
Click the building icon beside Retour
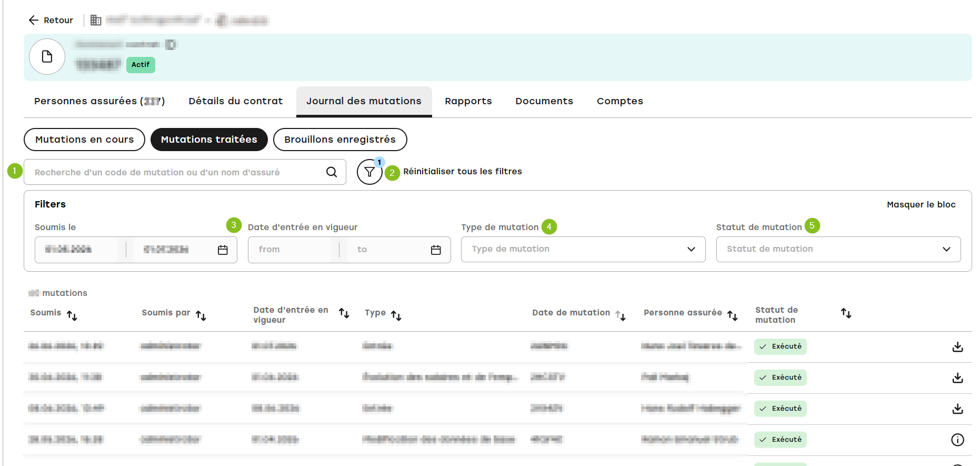click(96, 20)
